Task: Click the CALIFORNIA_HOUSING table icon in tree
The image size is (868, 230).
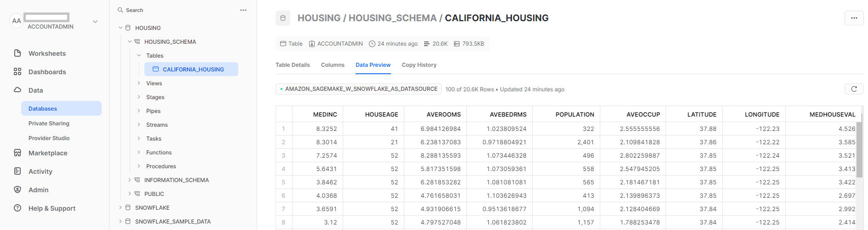Action: pos(156,69)
